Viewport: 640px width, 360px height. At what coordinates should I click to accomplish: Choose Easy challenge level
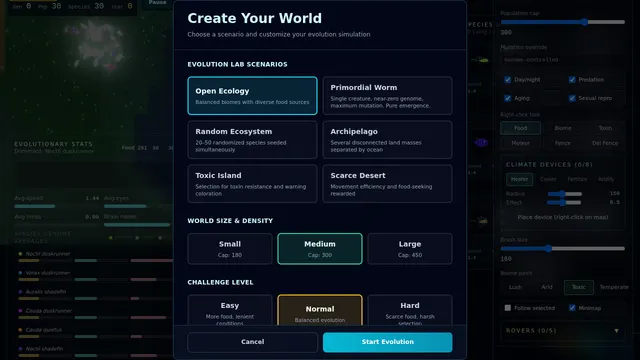(230, 310)
